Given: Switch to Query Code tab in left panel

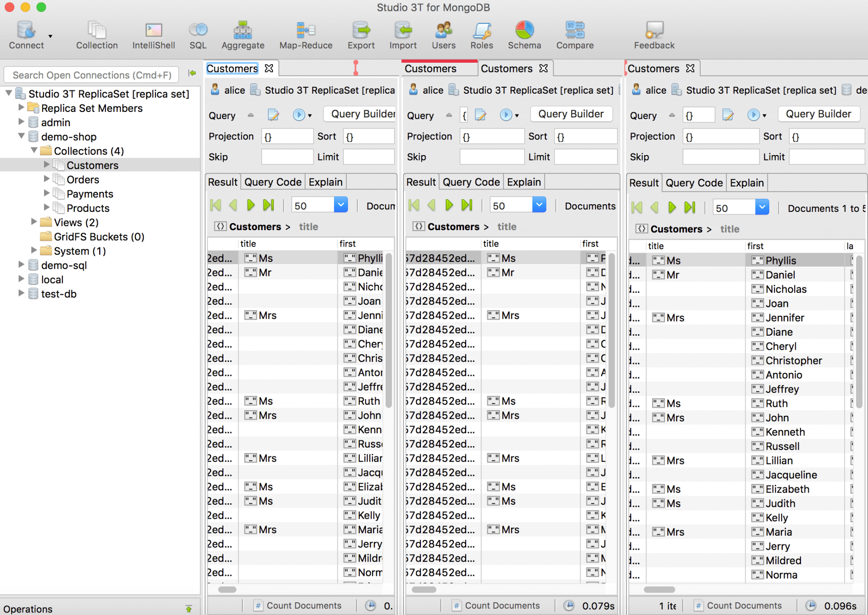Looking at the screenshot, I should pos(273,182).
